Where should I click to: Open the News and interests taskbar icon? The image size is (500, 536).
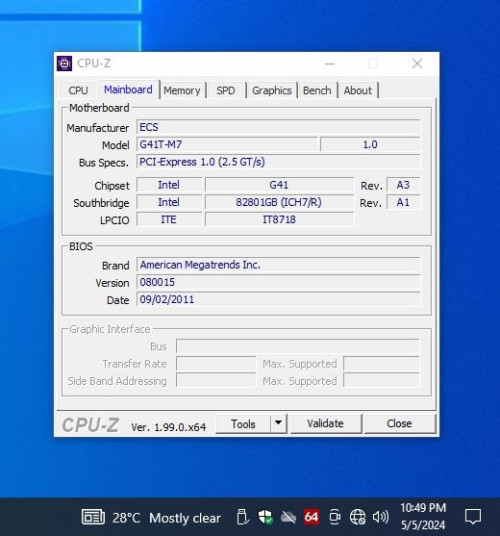93,517
